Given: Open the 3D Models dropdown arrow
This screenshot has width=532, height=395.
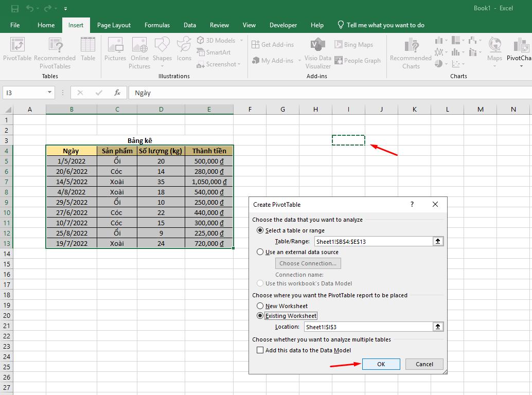Looking at the screenshot, I should click(x=241, y=40).
